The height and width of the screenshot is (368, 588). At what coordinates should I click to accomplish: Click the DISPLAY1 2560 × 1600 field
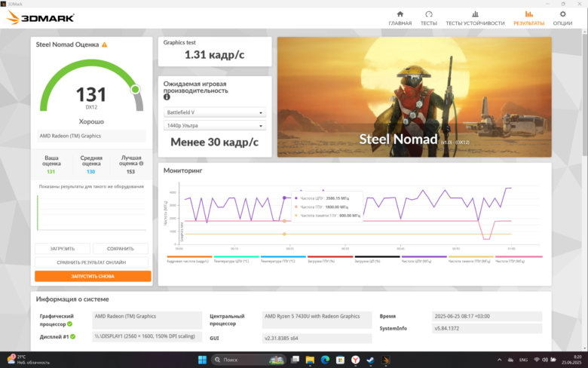click(x=147, y=336)
